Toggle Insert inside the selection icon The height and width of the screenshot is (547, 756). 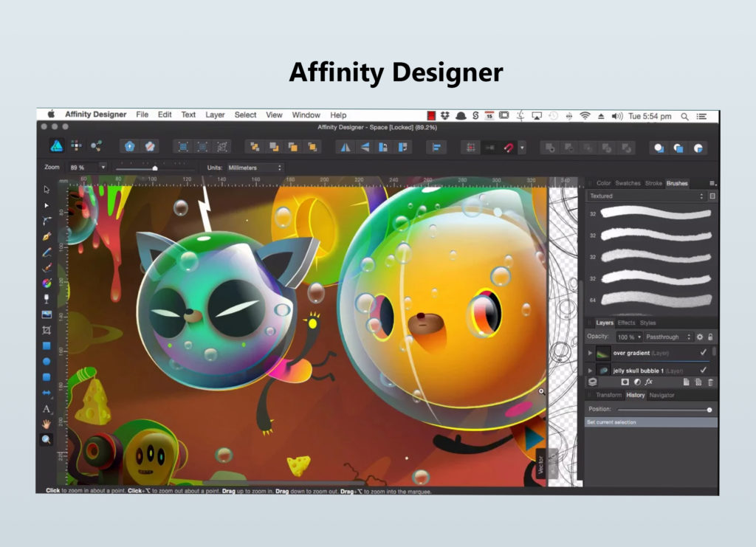pos(697,148)
